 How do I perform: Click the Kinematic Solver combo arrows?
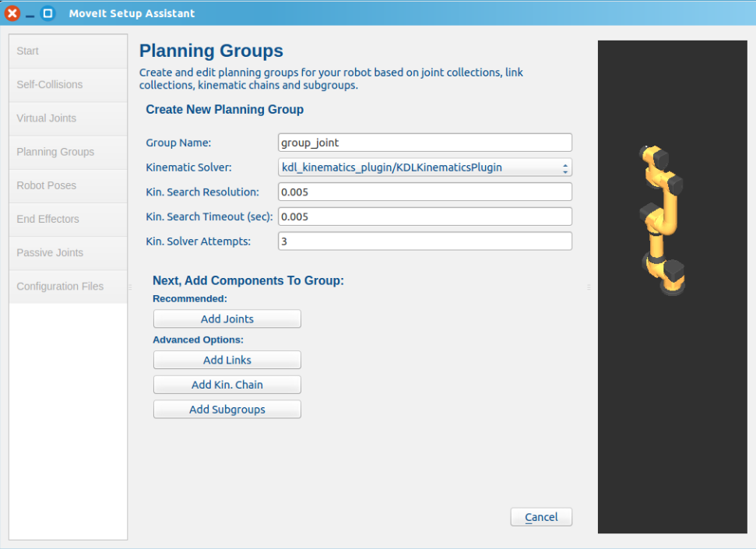(x=564, y=168)
